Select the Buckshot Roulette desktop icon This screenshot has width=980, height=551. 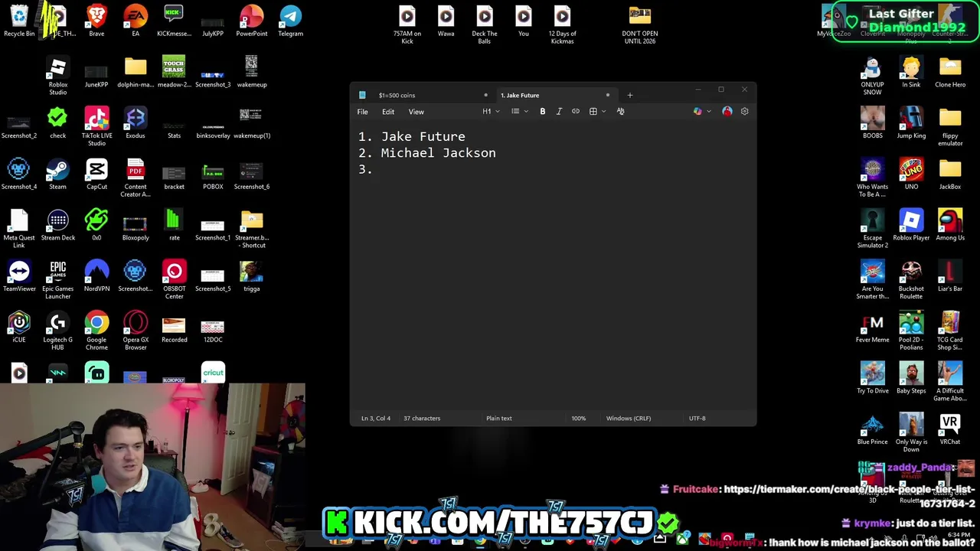point(911,280)
